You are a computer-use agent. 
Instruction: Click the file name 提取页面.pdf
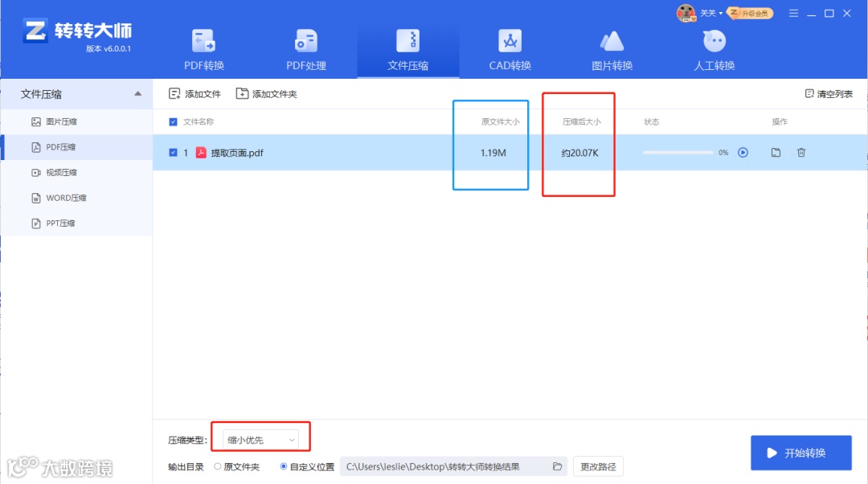tap(237, 153)
